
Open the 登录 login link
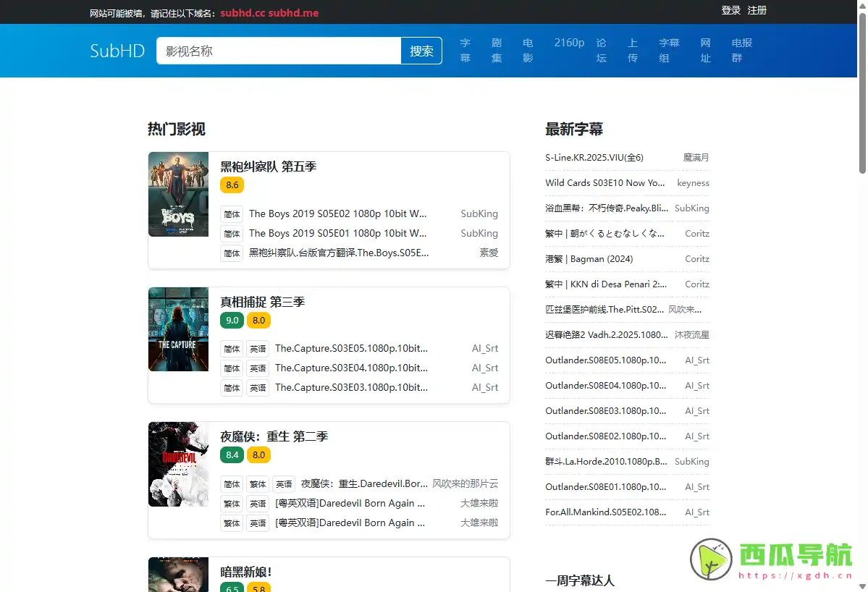click(x=730, y=11)
